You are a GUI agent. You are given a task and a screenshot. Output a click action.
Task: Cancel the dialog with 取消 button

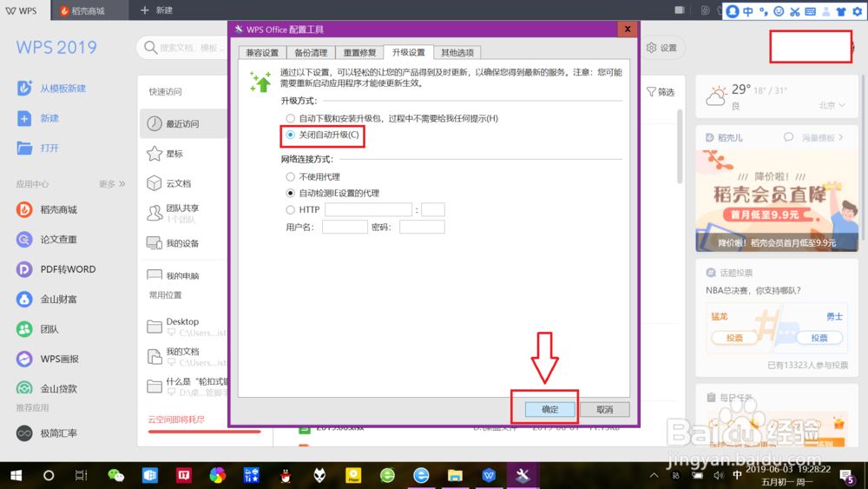pos(604,409)
